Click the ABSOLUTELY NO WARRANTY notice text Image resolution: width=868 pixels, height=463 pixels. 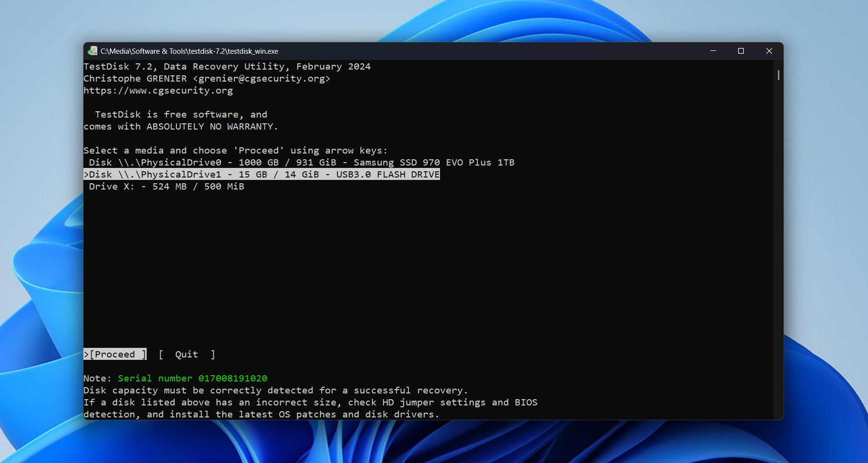(181, 126)
